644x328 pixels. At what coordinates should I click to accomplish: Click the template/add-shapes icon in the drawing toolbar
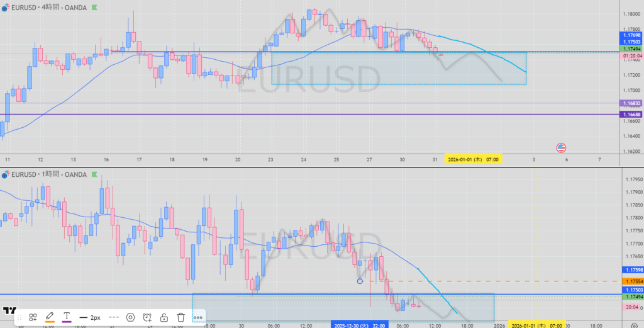coord(33,317)
